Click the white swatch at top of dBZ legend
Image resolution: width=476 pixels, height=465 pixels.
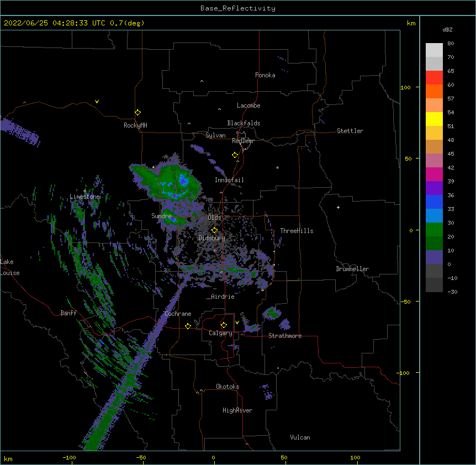434,50
